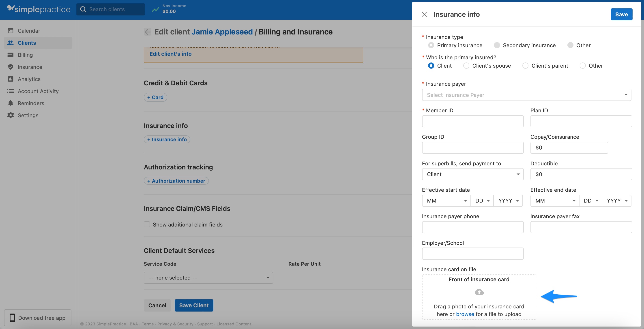Open Analytics from the sidebar icon
Screen dimensions: 644x329
click(x=11, y=79)
